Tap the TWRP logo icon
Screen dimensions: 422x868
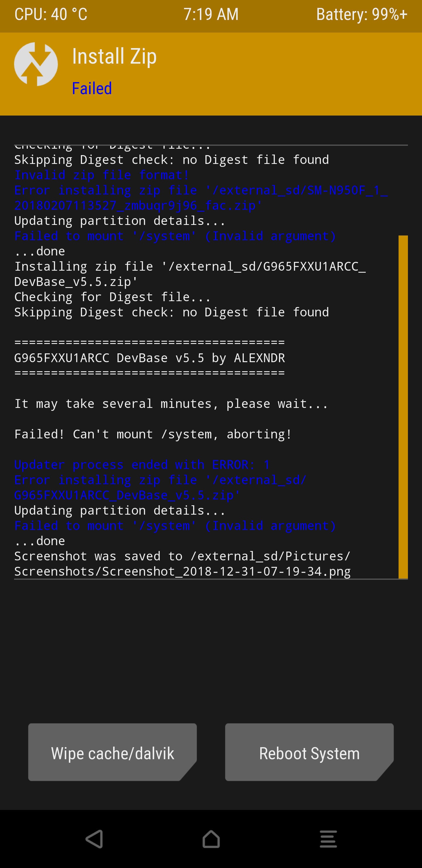(36, 64)
